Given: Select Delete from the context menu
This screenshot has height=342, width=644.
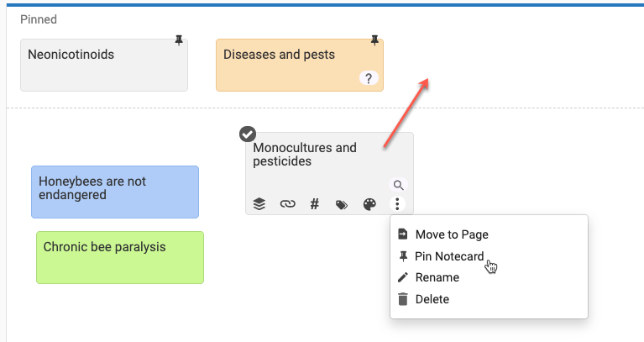Looking at the screenshot, I should pyautogui.click(x=432, y=299).
